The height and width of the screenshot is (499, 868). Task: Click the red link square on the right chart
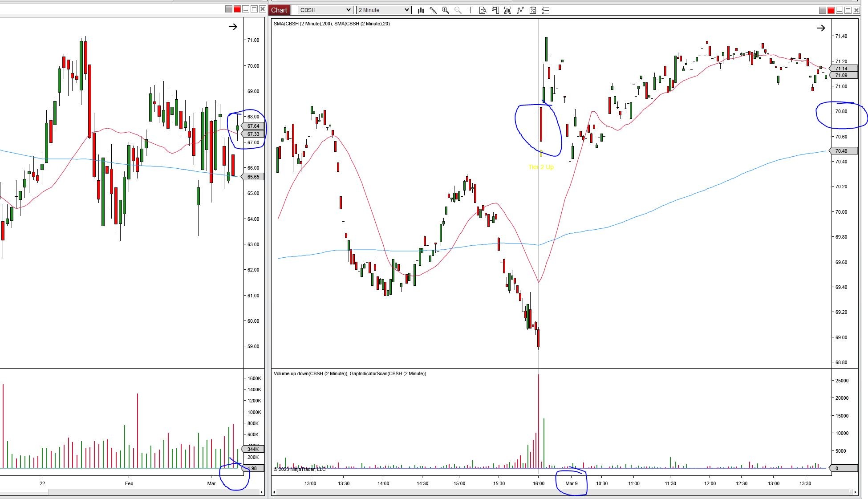[831, 10]
